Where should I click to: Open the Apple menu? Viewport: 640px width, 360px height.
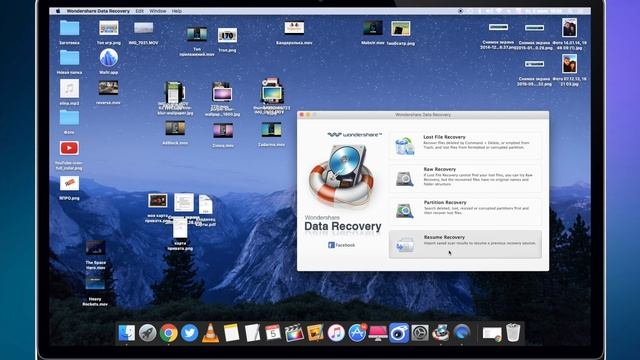click(x=58, y=11)
